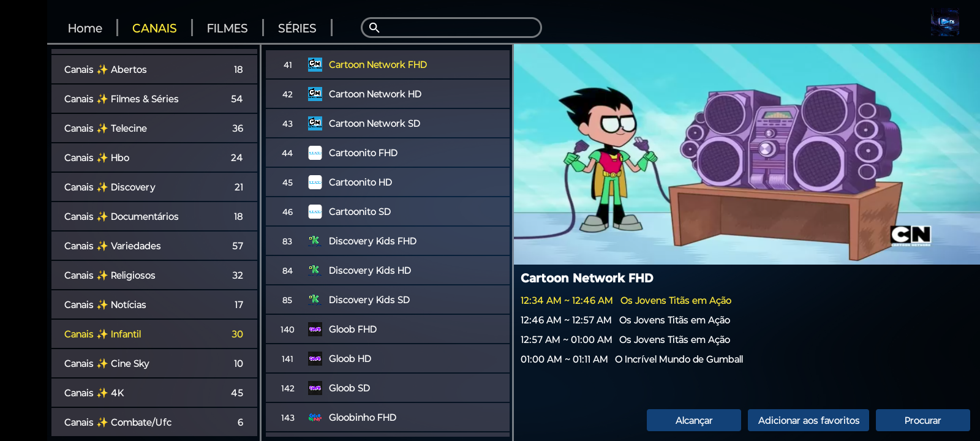Switch to the SÉRIES tab
The image size is (980, 441).
[x=297, y=28]
